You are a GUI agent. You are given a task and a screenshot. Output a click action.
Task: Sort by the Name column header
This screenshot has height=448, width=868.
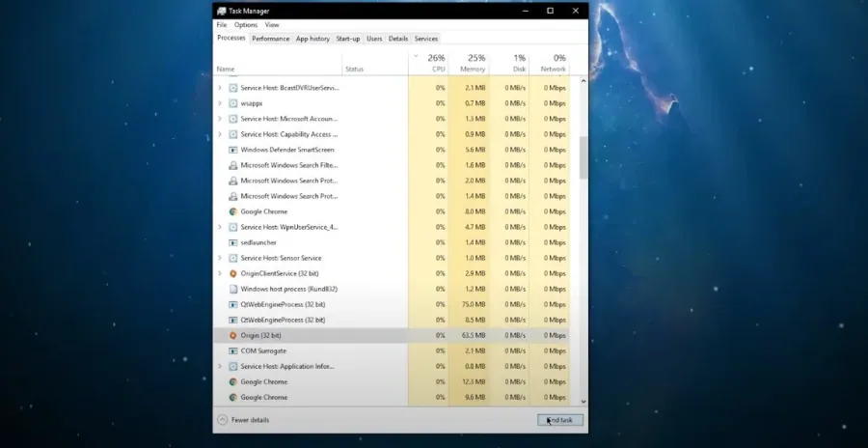tap(278, 63)
